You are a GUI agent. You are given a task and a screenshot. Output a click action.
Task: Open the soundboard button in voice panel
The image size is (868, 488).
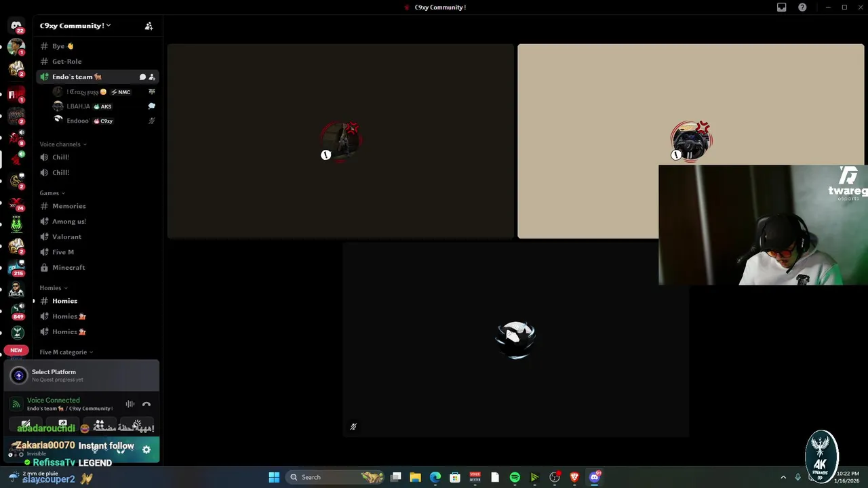(138, 426)
